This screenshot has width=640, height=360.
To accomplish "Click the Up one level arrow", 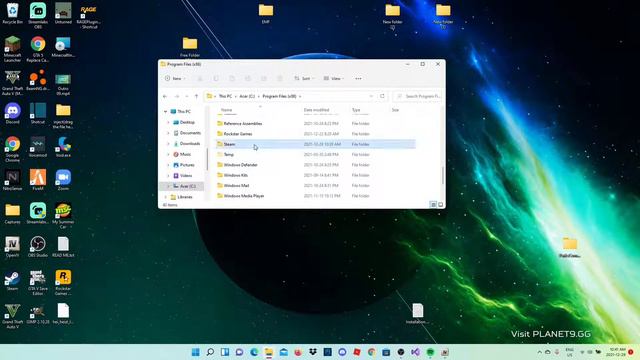I will pos(196,96).
